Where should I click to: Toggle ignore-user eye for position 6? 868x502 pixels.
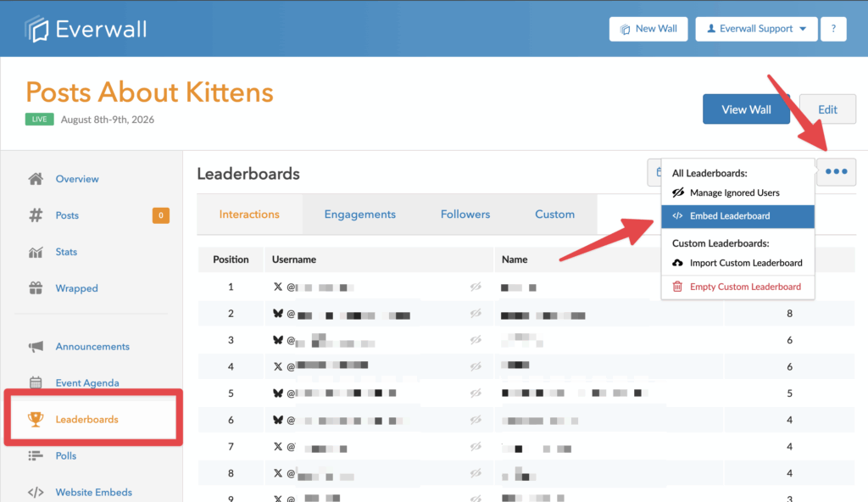(476, 420)
